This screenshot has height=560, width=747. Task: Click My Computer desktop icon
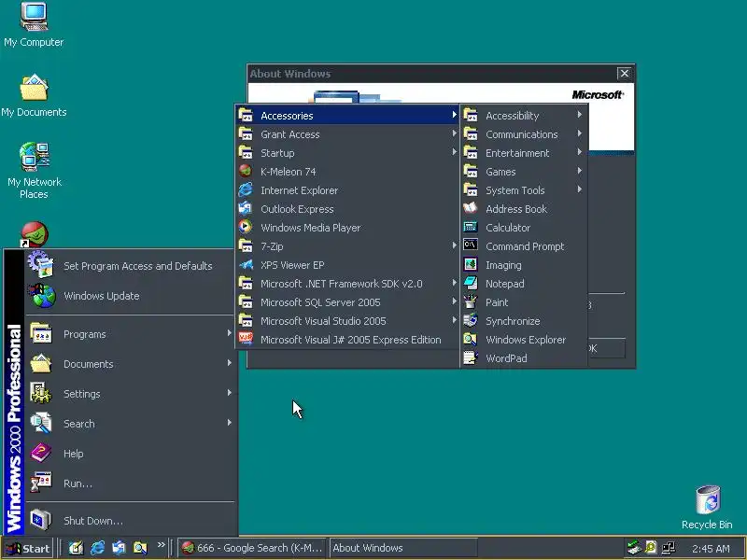[34, 25]
